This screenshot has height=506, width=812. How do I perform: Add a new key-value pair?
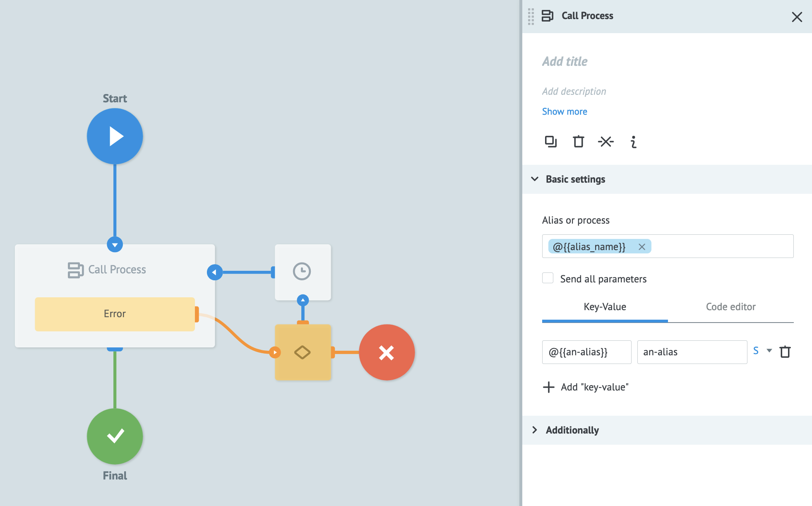tap(586, 387)
